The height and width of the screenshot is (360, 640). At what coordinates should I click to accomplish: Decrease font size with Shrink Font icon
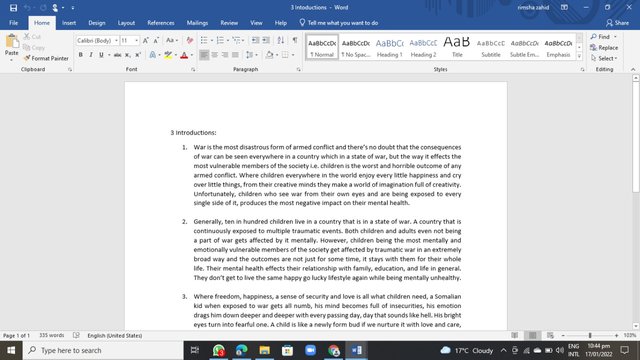[156, 40]
